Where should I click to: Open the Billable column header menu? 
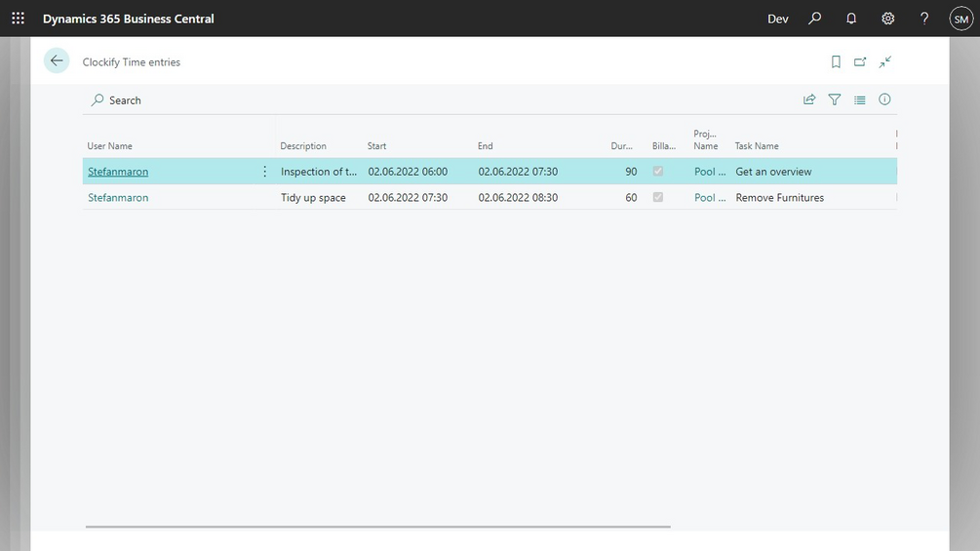pos(664,145)
